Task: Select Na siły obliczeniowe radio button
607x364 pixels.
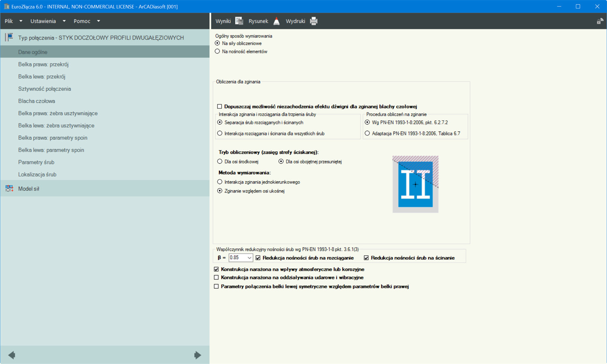Action: point(217,43)
